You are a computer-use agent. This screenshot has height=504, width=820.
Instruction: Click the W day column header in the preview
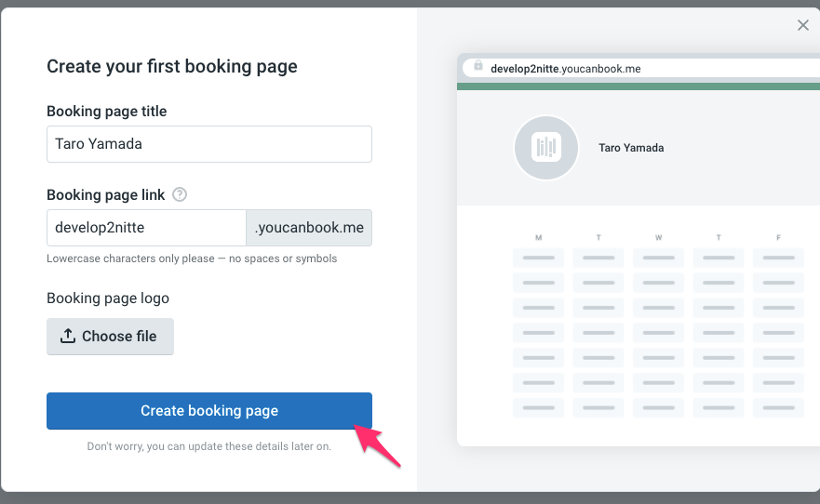click(658, 238)
